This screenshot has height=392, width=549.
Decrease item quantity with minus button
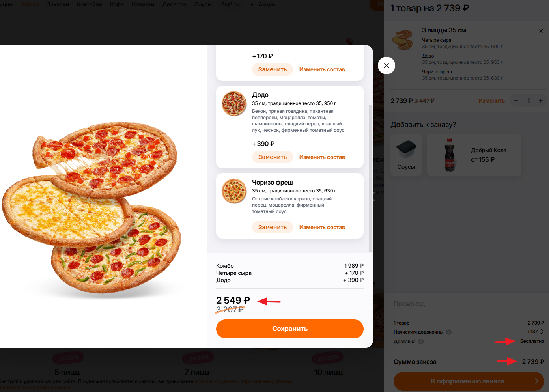[x=516, y=101]
